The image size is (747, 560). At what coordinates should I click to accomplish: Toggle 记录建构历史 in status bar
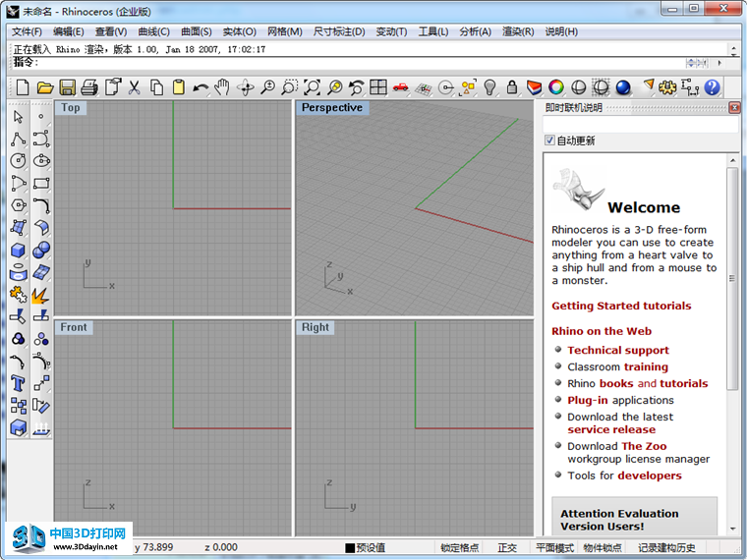tap(666, 547)
